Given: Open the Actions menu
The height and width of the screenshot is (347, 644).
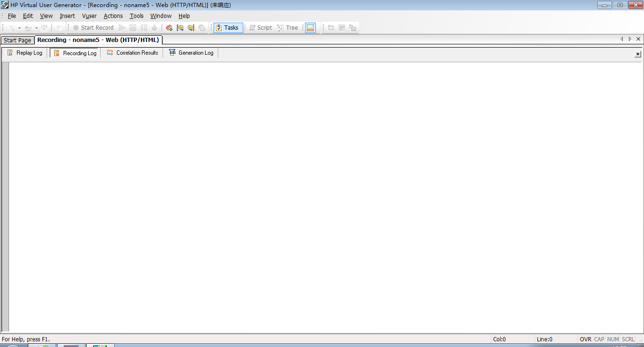Looking at the screenshot, I should pos(113,16).
